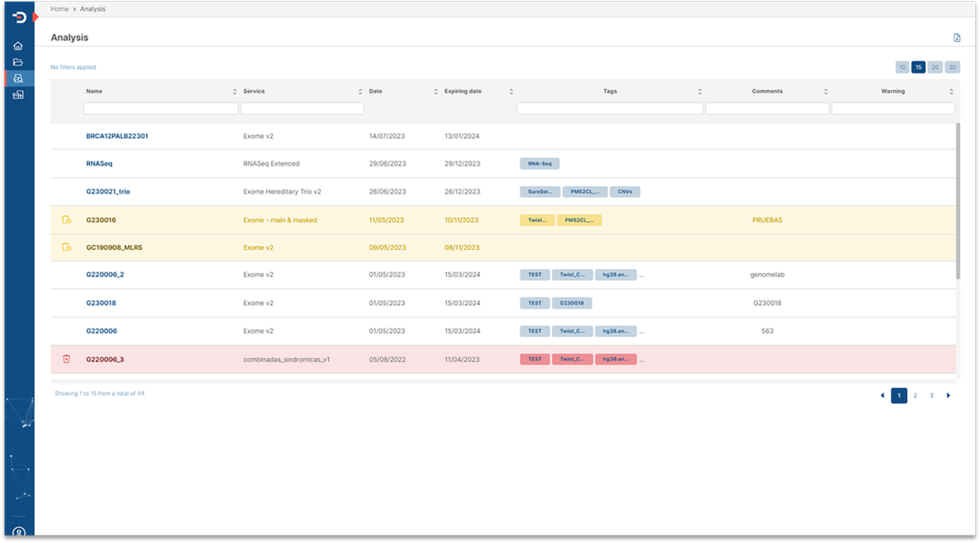Click the lock icon on GC190908_MLRS row
The height and width of the screenshot is (543, 980).
(x=66, y=247)
